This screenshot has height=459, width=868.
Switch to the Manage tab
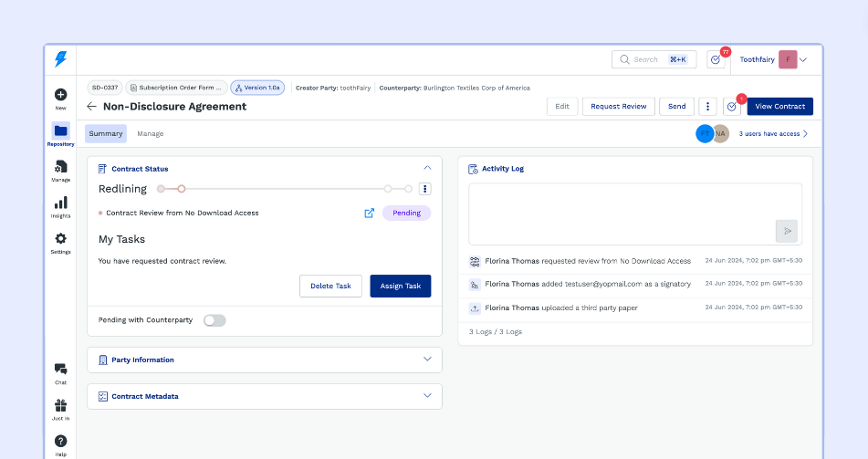point(151,134)
